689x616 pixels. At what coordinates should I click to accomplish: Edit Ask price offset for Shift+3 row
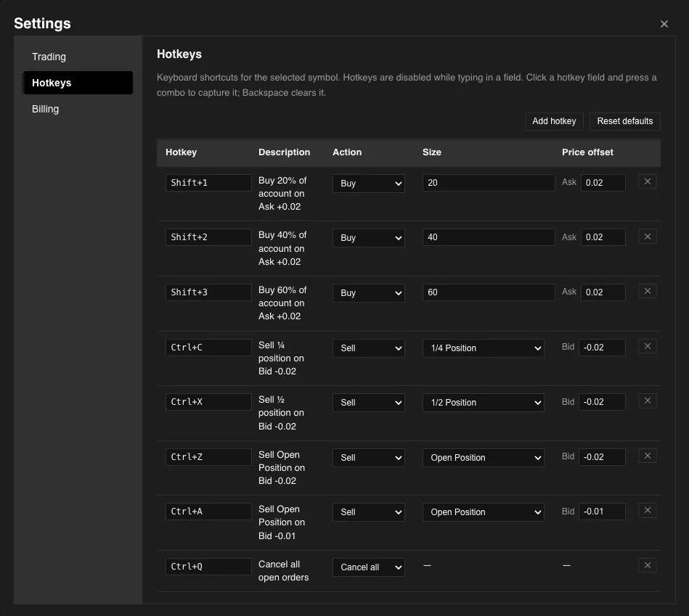pos(603,292)
